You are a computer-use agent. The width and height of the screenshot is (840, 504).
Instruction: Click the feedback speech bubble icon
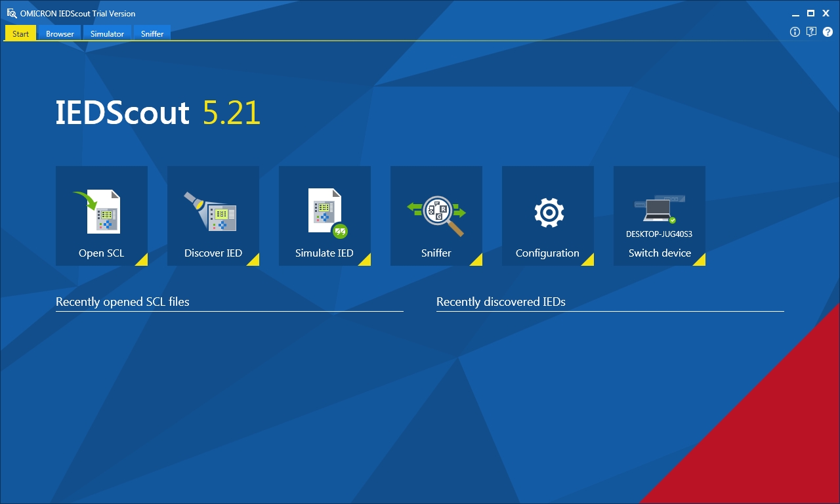(811, 31)
